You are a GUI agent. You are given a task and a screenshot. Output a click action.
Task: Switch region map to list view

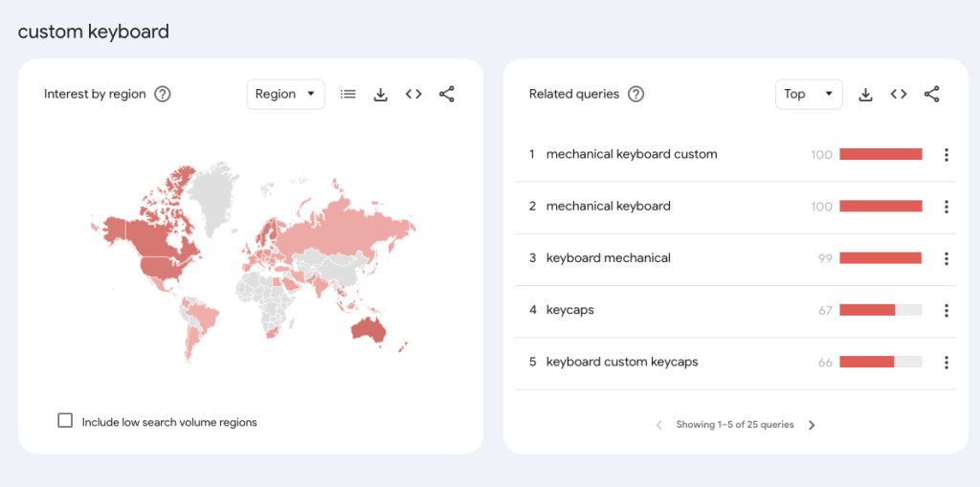point(348,95)
